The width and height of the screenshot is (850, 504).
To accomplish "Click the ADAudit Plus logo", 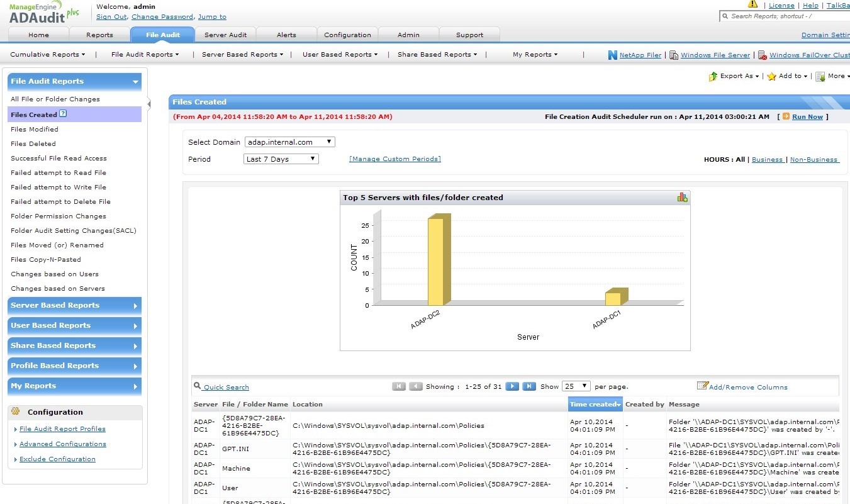I will 44,13.
